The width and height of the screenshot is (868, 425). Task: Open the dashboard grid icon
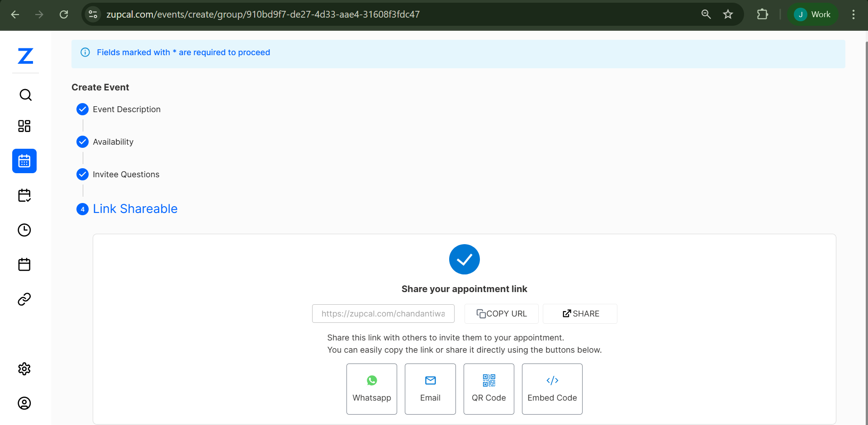coord(24,126)
